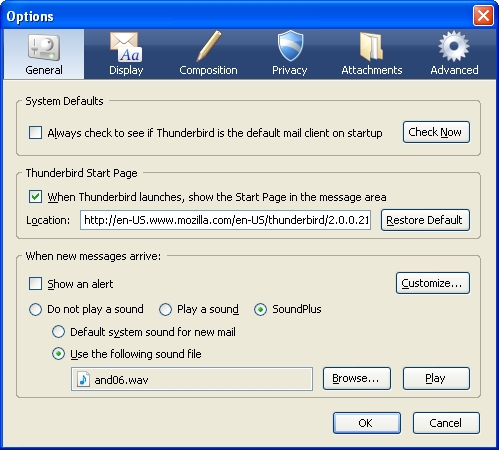
Task: Click the Thunderbird Start Page group label
Action: (x=82, y=173)
